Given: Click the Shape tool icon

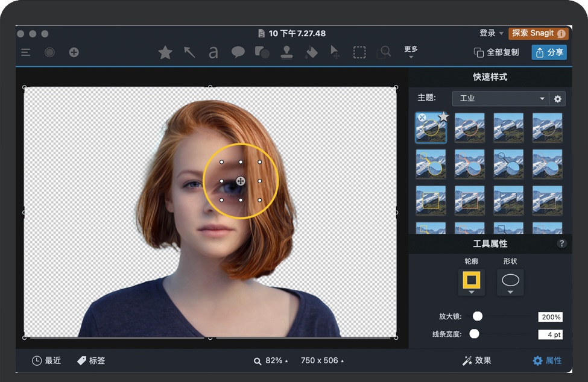Looking at the screenshot, I should point(262,52).
